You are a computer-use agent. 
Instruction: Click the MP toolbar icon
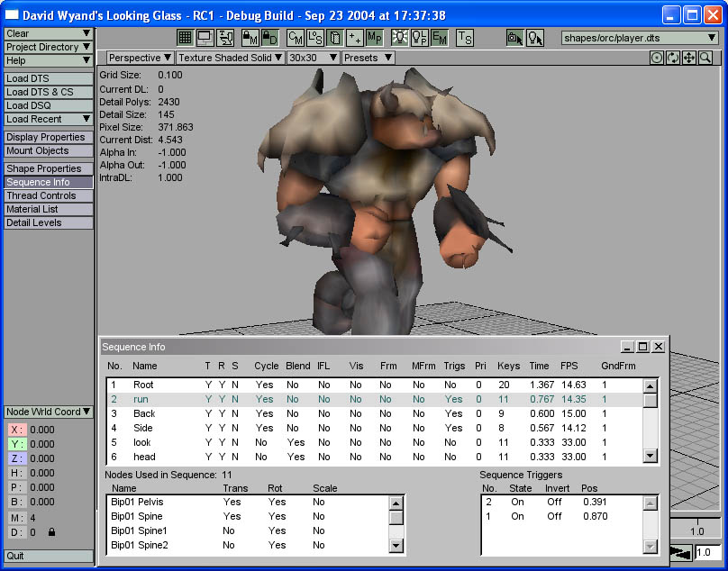[x=375, y=37]
